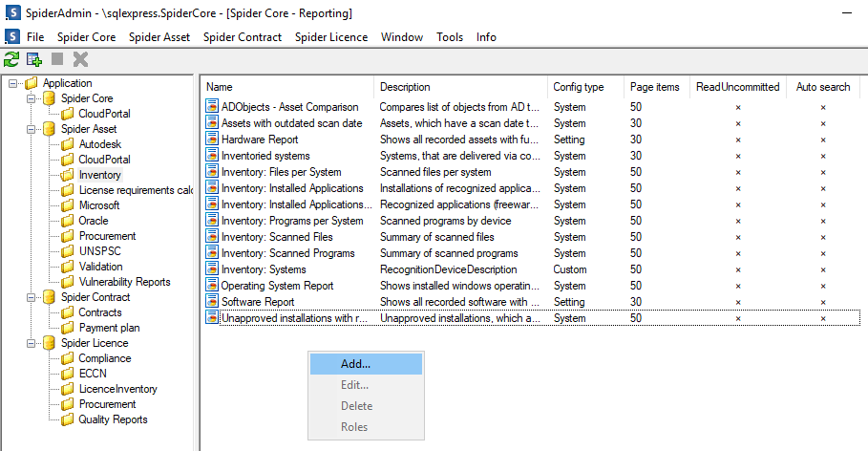Select the Payment plan tree item
This screenshot has height=451, width=868.
(109, 328)
